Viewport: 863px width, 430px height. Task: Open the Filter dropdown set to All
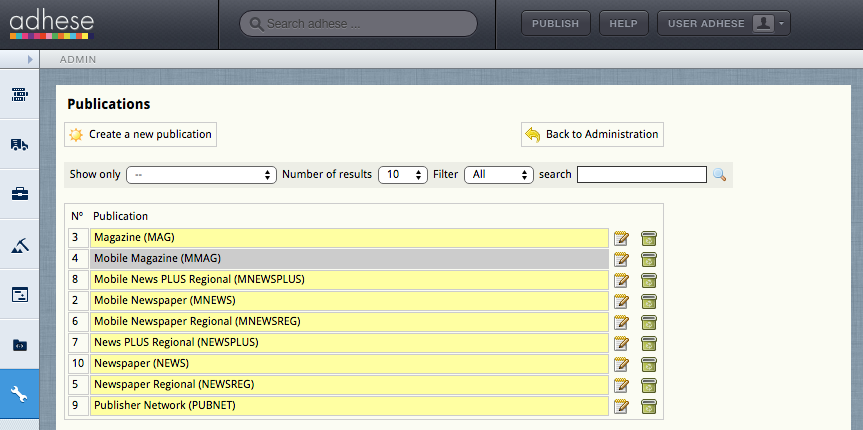tap(499, 175)
